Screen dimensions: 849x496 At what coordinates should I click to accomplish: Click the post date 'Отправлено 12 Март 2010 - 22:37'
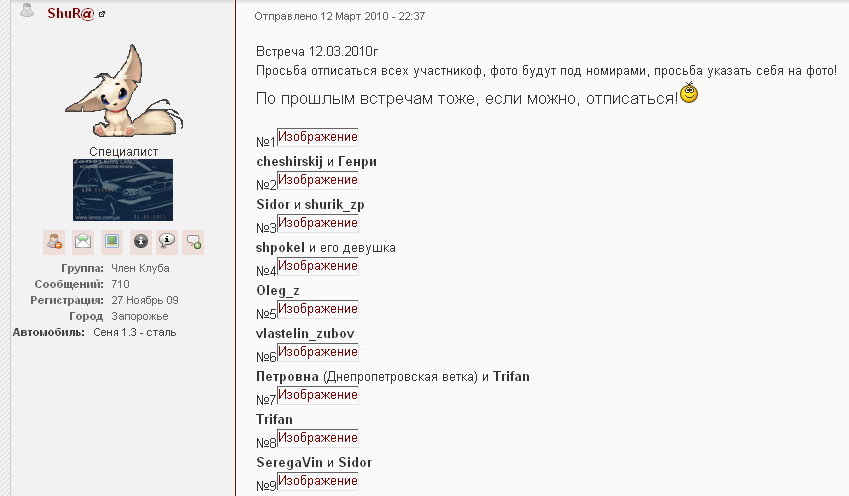click(339, 16)
